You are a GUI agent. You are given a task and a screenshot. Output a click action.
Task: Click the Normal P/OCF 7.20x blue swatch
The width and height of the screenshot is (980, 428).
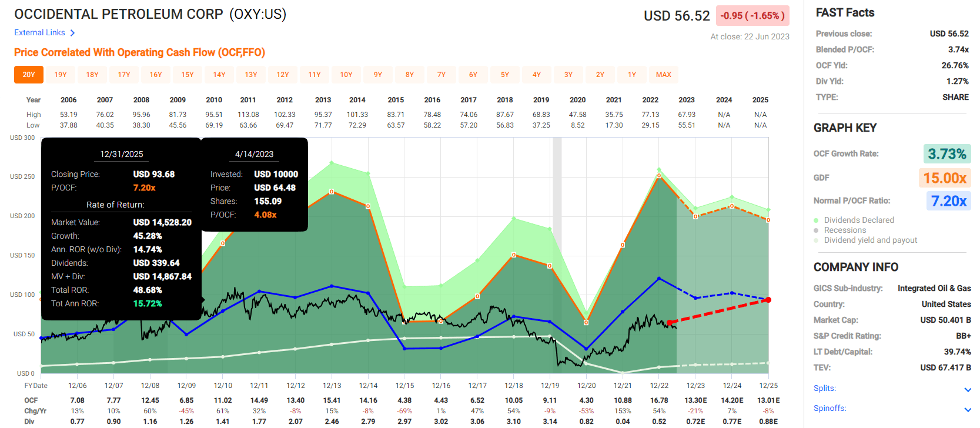click(949, 201)
